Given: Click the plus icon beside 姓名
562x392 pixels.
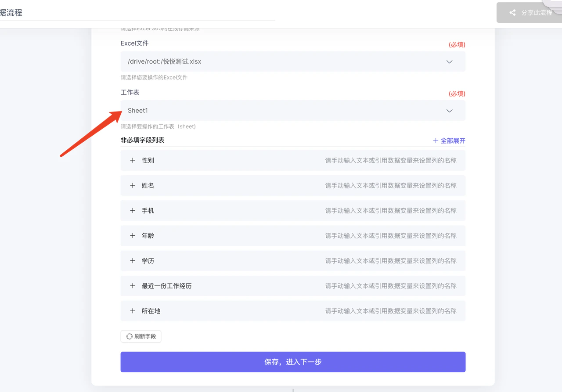Looking at the screenshot, I should (x=133, y=186).
